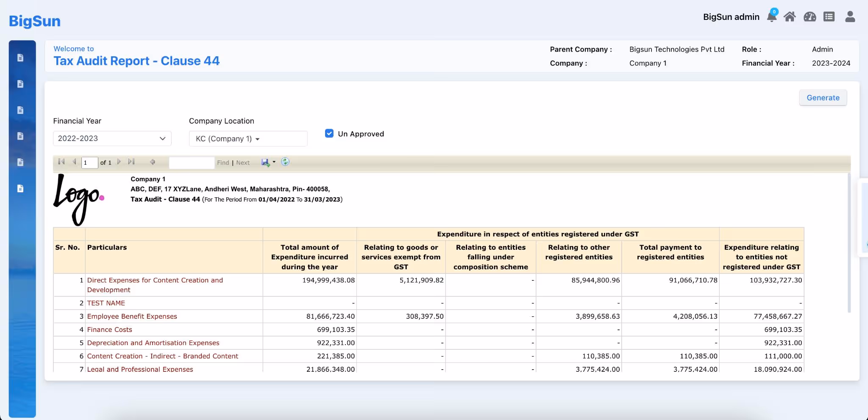Open the notifications bell icon
This screenshot has width=868, height=420.
coord(772,17)
